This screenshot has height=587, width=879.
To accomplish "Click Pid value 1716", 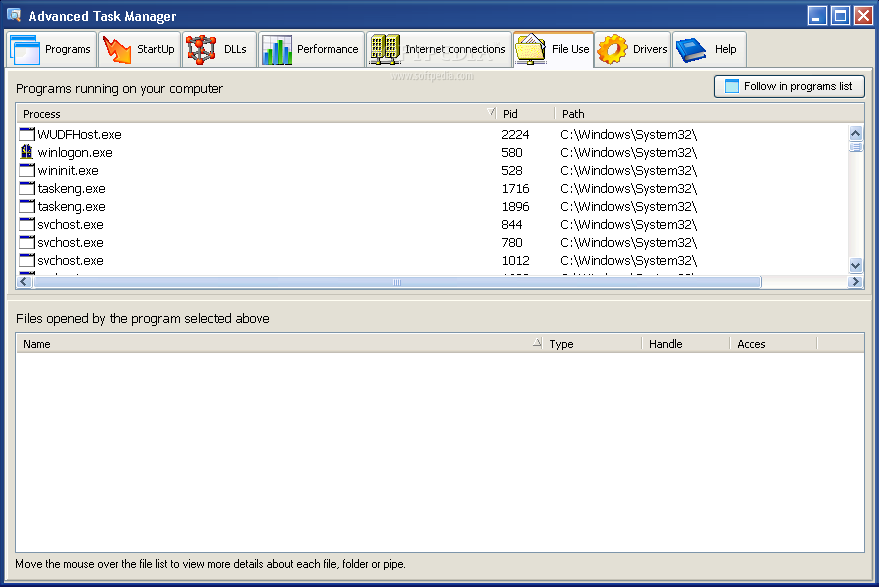I will (515, 188).
